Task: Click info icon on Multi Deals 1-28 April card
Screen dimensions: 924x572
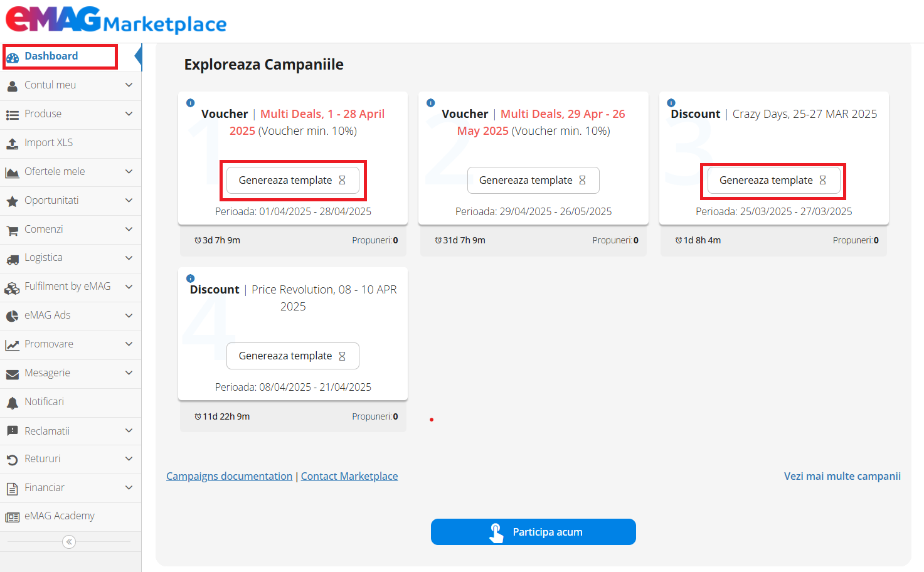Action: pyautogui.click(x=191, y=103)
